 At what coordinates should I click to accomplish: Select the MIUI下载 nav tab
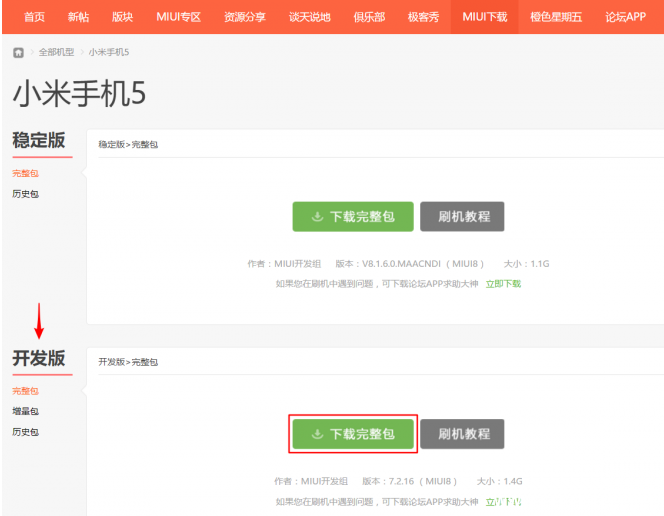tap(484, 17)
